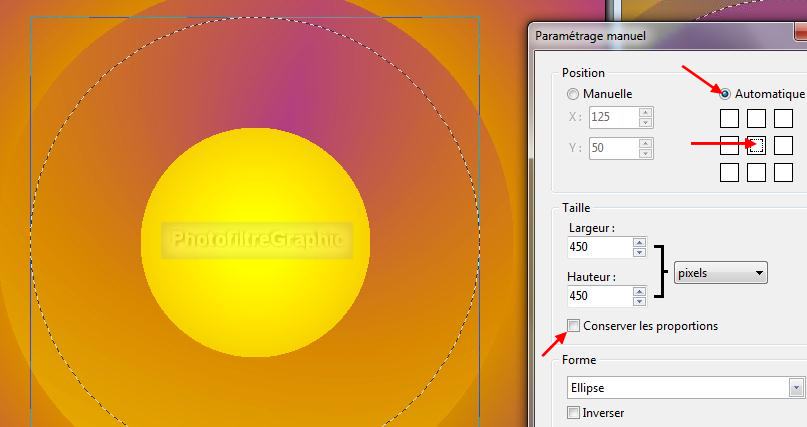Screen dimensions: 807x427
Task: Decrease Largeur with the down arrow
Action: tap(640, 252)
